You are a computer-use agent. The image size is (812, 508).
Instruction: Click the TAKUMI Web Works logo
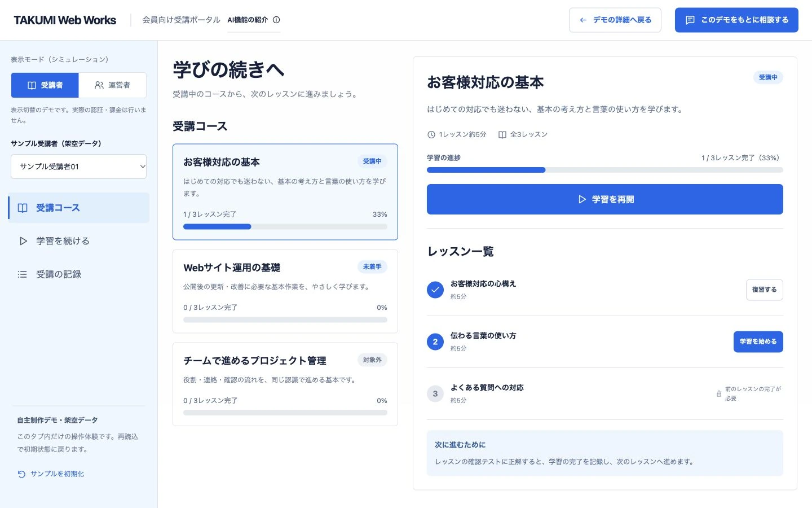(65, 20)
